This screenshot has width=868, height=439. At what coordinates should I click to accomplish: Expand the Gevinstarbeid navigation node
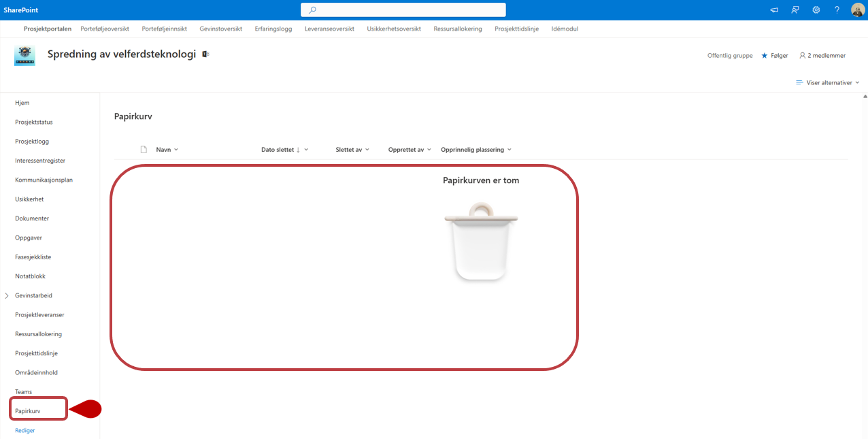tap(7, 296)
